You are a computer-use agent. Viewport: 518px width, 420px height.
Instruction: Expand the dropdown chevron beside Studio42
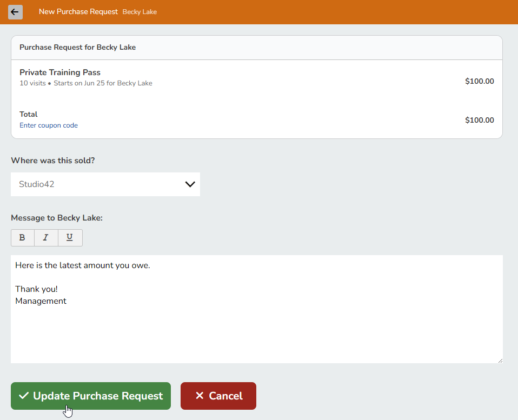190,184
